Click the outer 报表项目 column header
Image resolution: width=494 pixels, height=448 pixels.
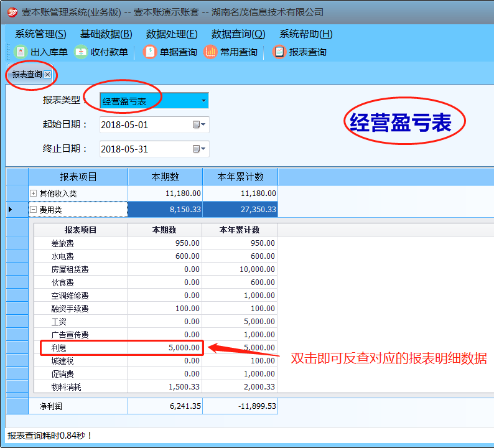point(78,177)
